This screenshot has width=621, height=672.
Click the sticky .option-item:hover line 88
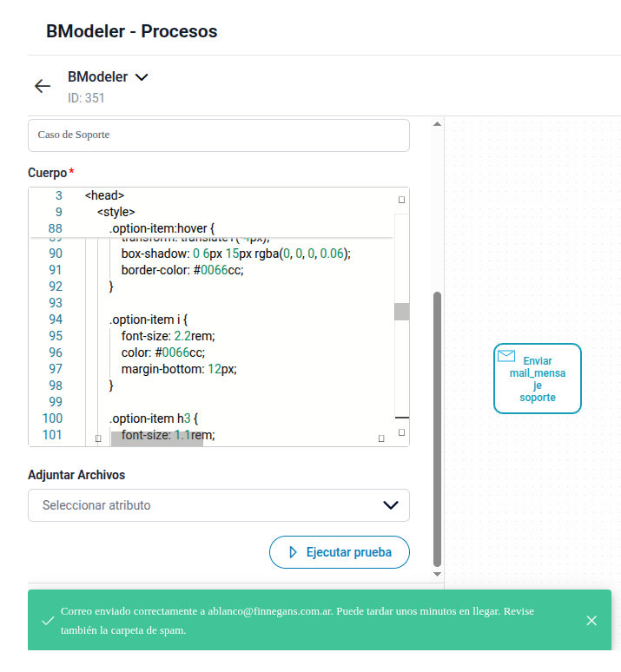pyautogui.click(x=162, y=228)
